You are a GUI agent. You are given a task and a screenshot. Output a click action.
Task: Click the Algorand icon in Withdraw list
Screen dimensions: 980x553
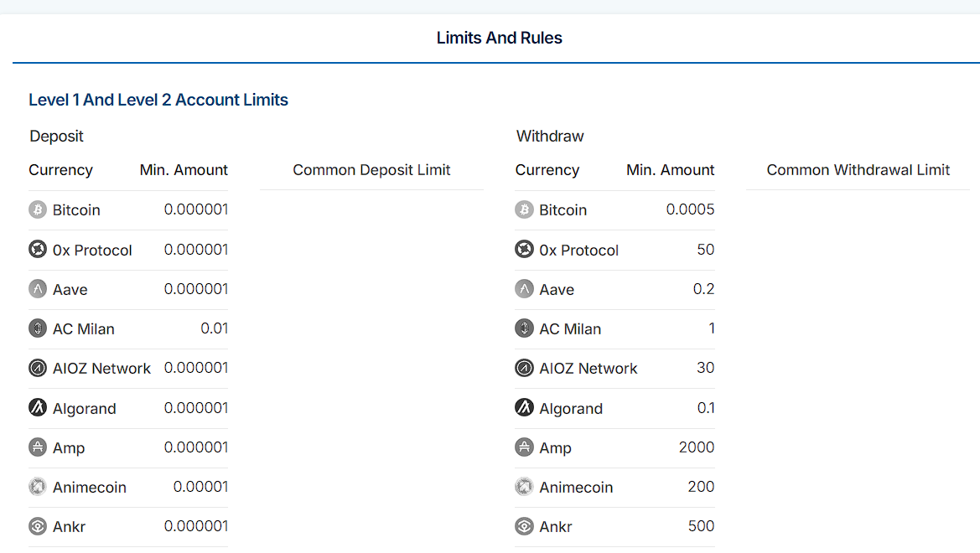click(524, 408)
